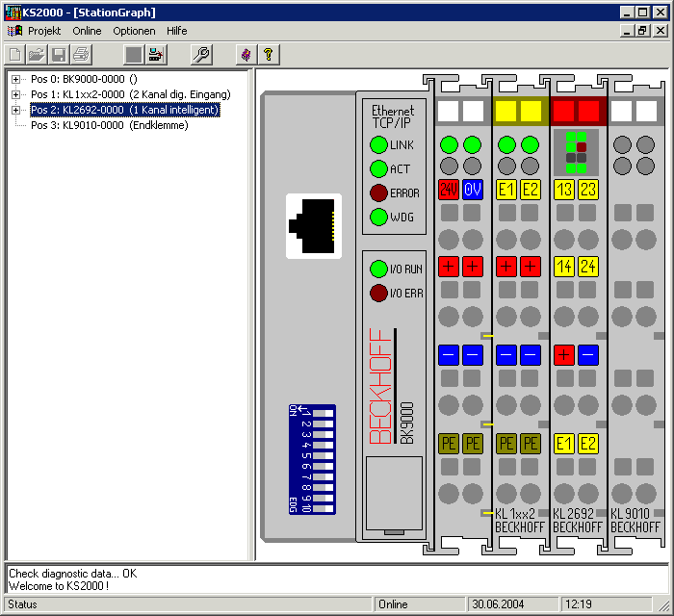
Task: Click the KL2692 LED matrix display
Action: tap(576, 152)
